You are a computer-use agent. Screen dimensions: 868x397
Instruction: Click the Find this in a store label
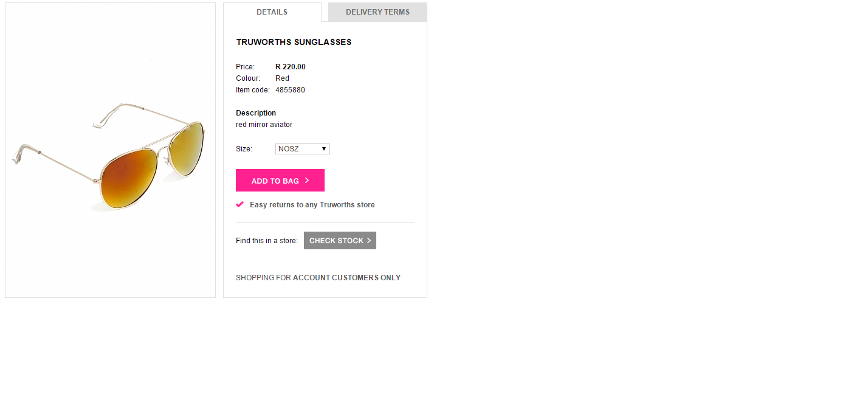(x=267, y=241)
